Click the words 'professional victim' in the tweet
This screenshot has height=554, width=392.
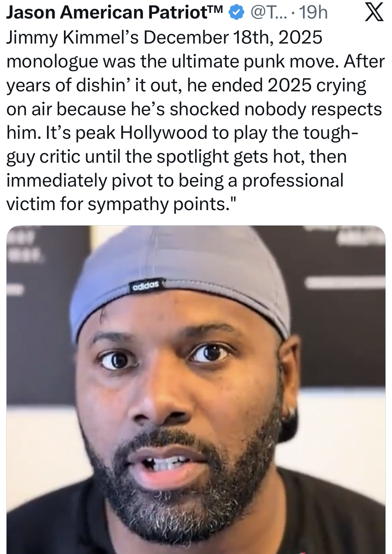[x=293, y=180]
